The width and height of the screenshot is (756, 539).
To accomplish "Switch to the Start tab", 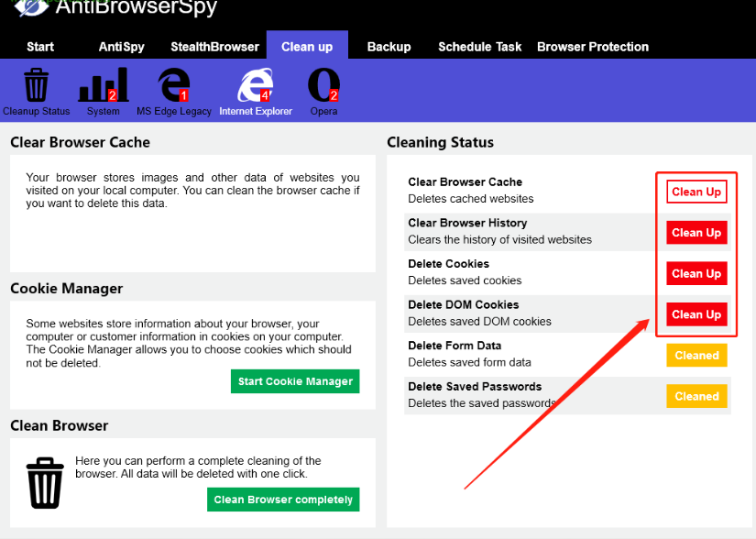I will [40, 47].
